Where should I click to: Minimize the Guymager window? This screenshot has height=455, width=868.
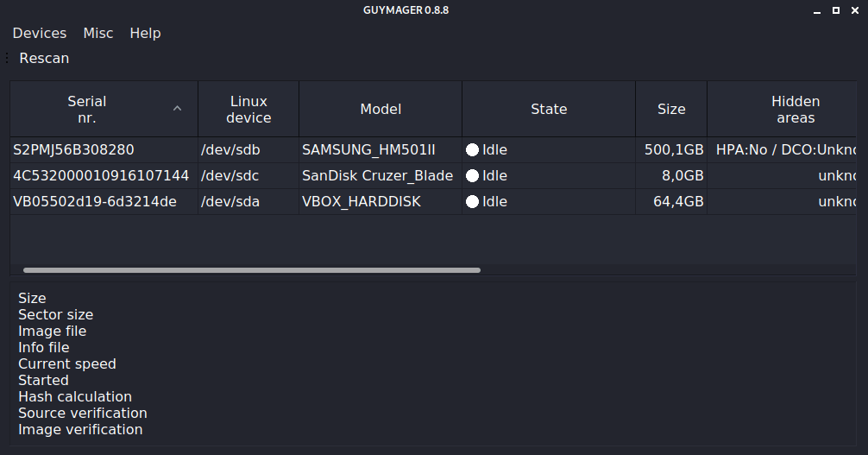coord(816,10)
